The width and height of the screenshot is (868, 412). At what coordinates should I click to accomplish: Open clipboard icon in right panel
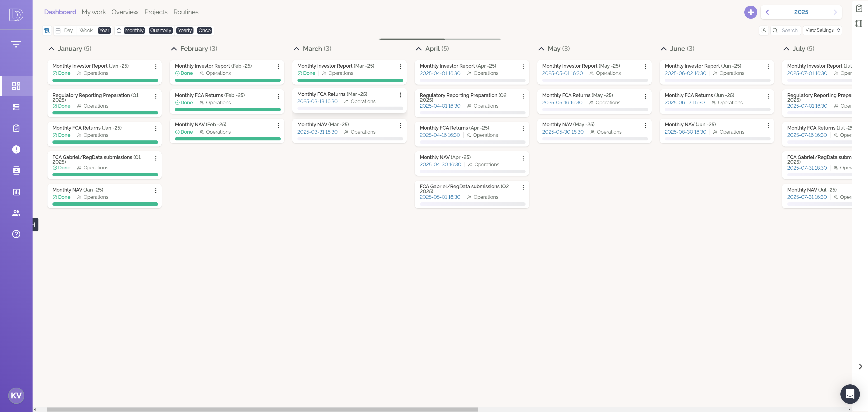click(x=859, y=8)
